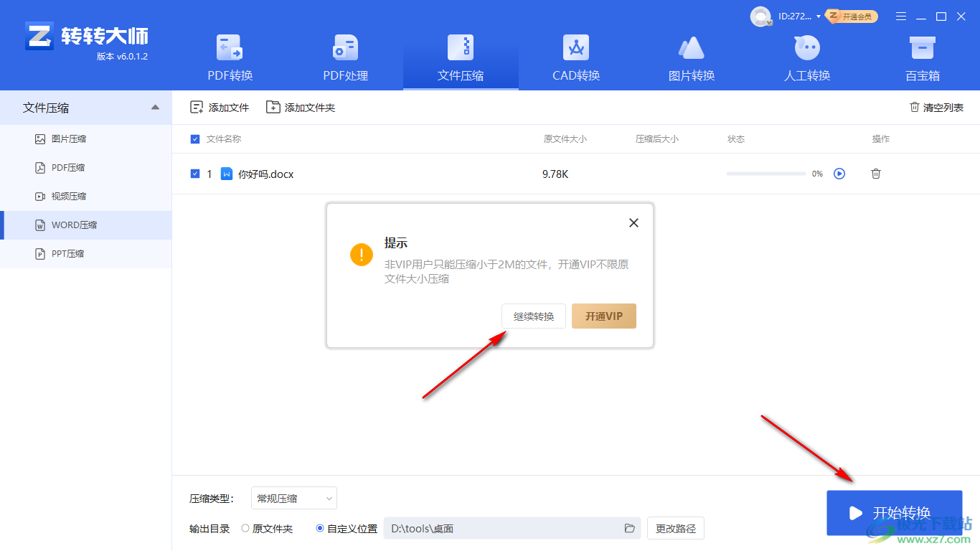
Task: Select 视频压缩 in the sidebar
Action: coord(86,197)
